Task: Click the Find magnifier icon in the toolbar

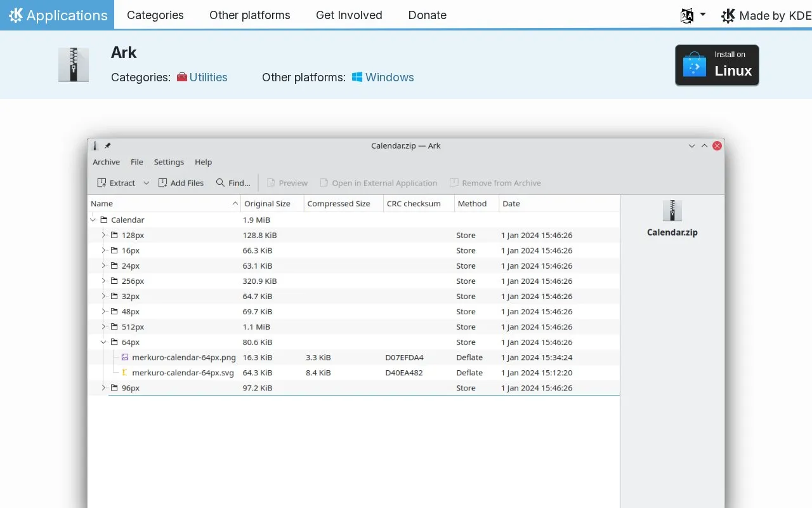Action: point(221,183)
